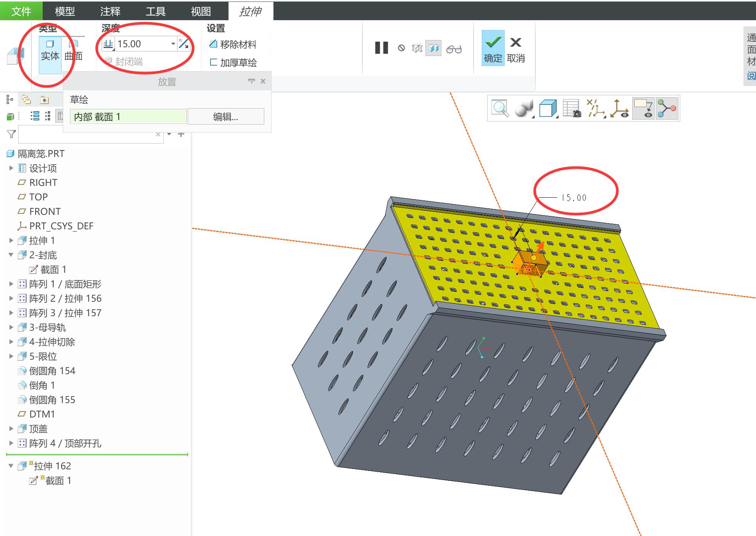The width and height of the screenshot is (756, 536).
Task: Open the 文件 menu
Action: point(21,11)
